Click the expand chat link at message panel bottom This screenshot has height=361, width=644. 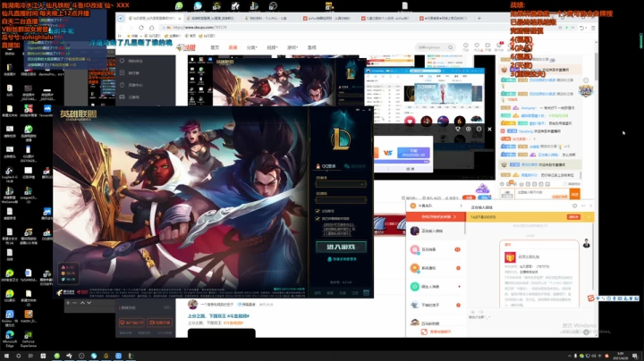pyautogui.click(x=436, y=332)
